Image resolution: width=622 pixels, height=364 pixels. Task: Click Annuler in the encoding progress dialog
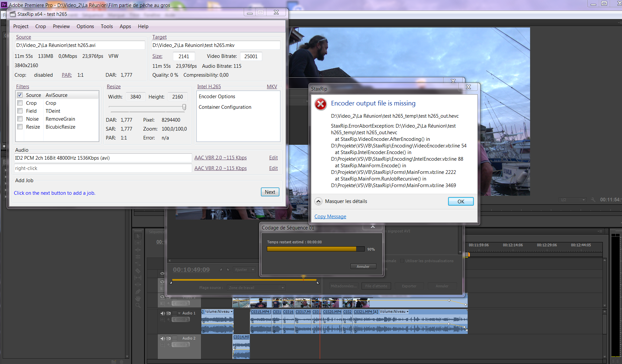[363, 266]
